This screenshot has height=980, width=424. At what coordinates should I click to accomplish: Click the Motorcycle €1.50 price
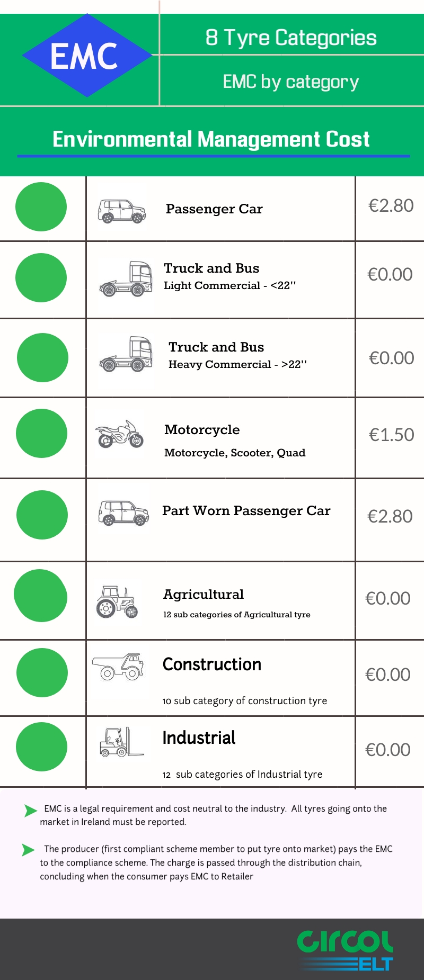(x=391, y=435)
